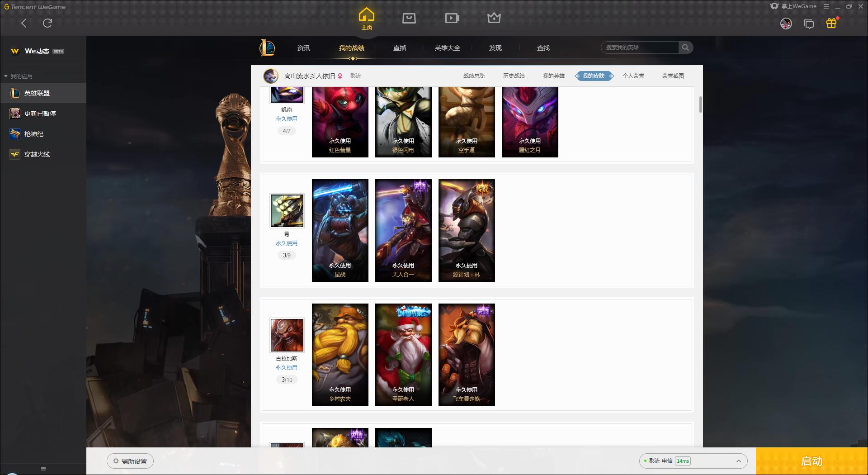This screenshot has height=475, width=868.
Task: Open the gift box icon
Action: pos(831,23)
